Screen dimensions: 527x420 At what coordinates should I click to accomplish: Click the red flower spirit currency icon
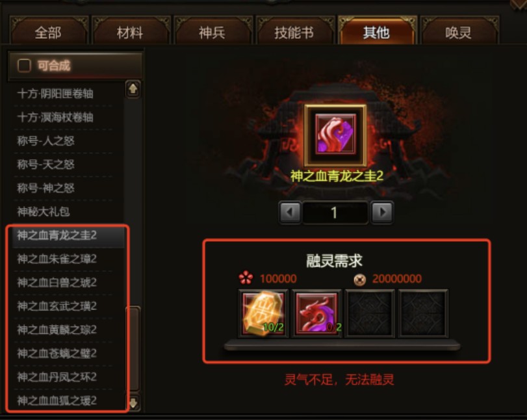pos(246,278)
